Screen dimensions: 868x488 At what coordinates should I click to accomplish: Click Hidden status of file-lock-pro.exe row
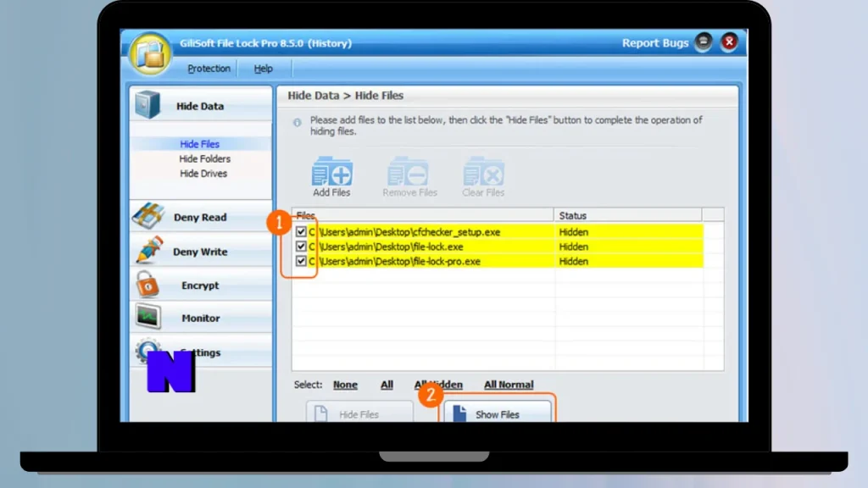(x=574, y=261)
